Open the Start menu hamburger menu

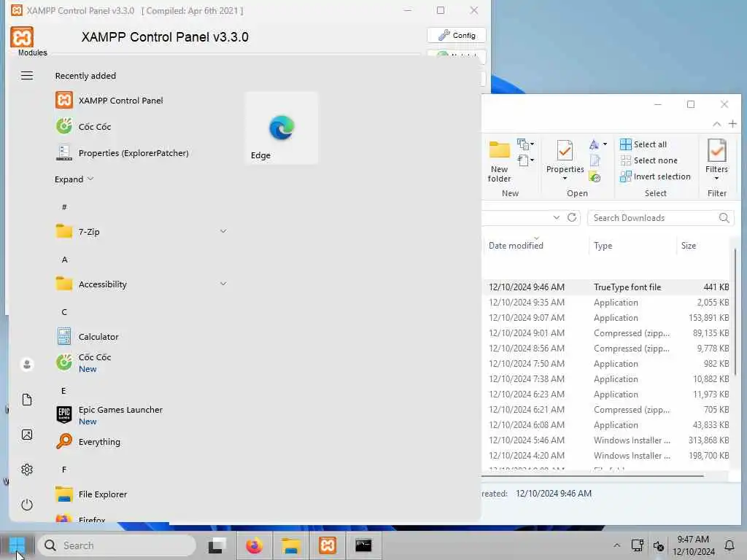27,76
